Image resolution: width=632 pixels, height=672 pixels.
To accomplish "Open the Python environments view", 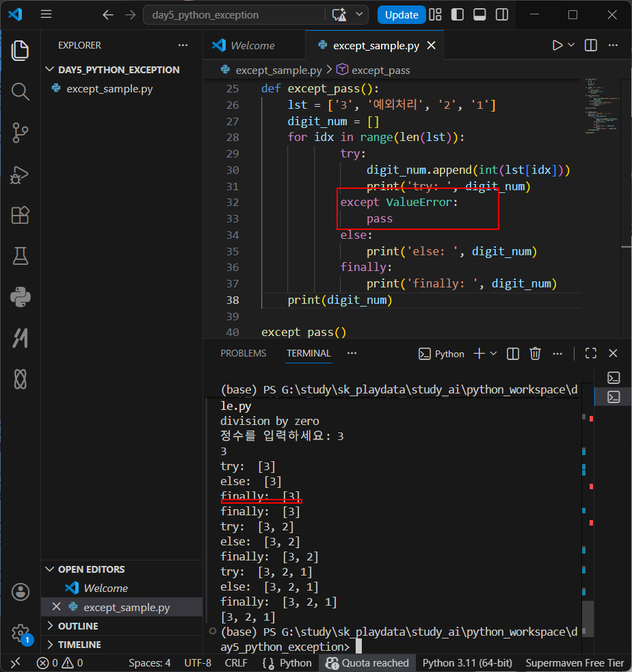I will [20, 297].
